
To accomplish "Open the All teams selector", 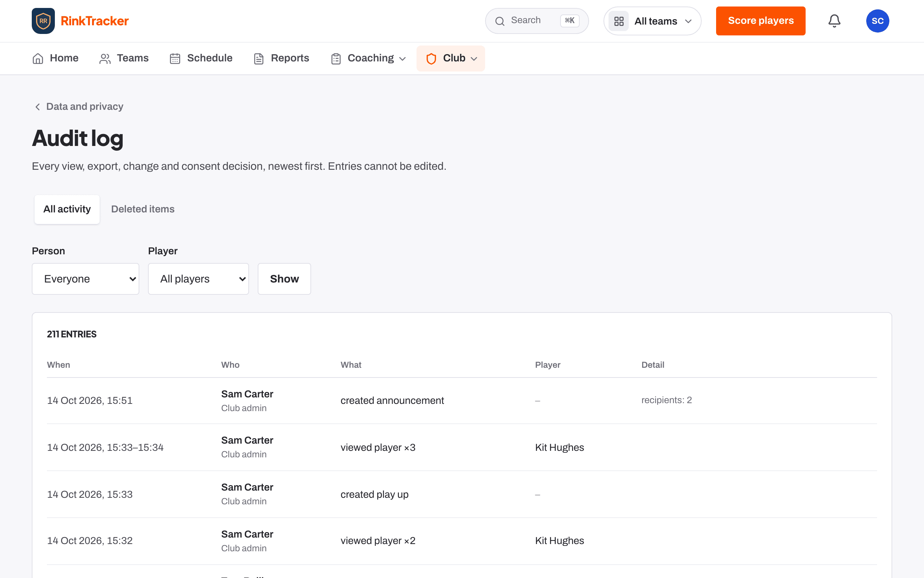I will tap(652, 21).
